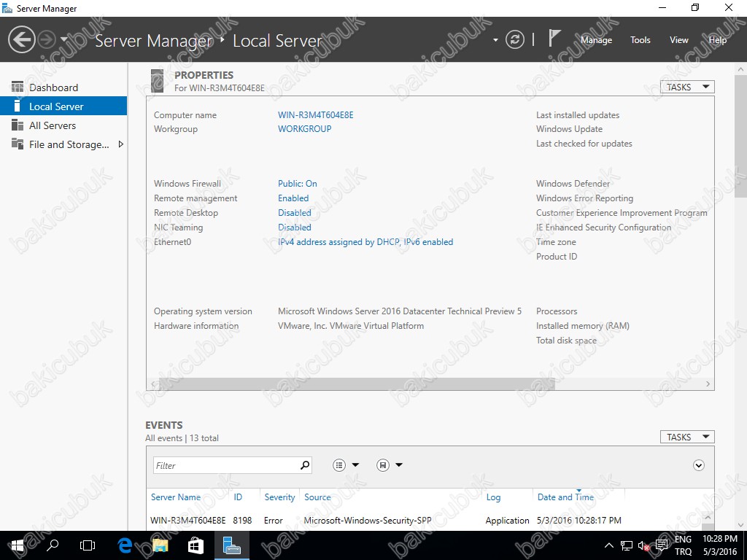Viewport: 747px width, 560px height.
Task: Open the View menu
Action: (679, 40)
